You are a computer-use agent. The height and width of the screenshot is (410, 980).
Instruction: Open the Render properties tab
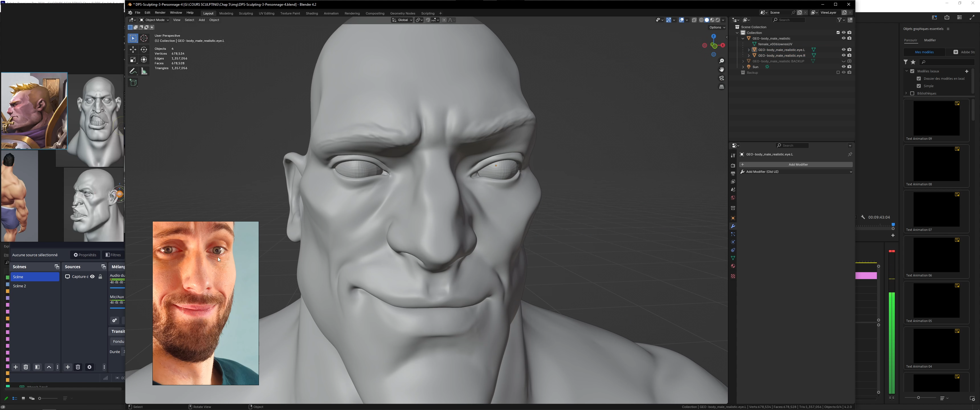coord(733,165)
